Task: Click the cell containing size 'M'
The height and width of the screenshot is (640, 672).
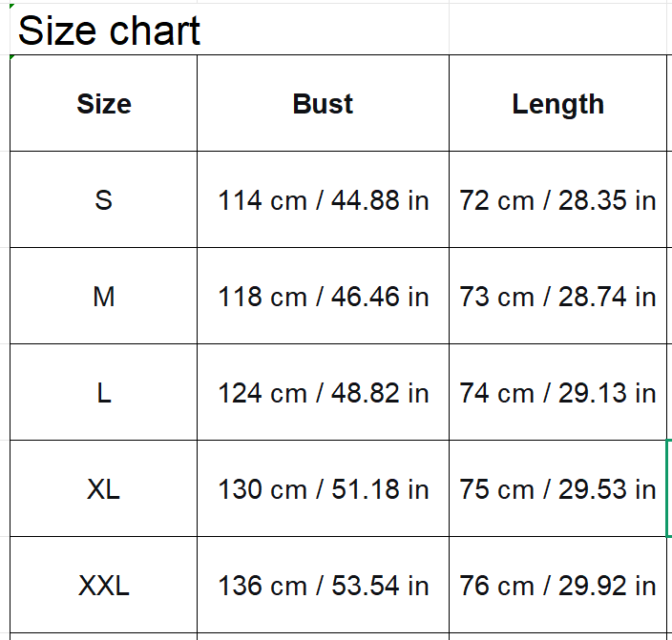Action: click(103, 297)
